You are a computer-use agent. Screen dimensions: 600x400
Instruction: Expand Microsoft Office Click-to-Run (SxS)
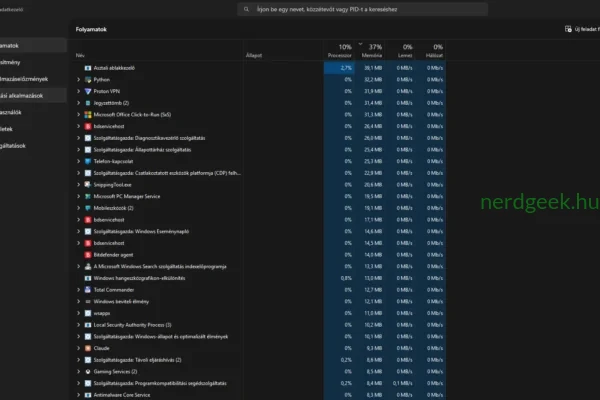(x=78, y=114)
